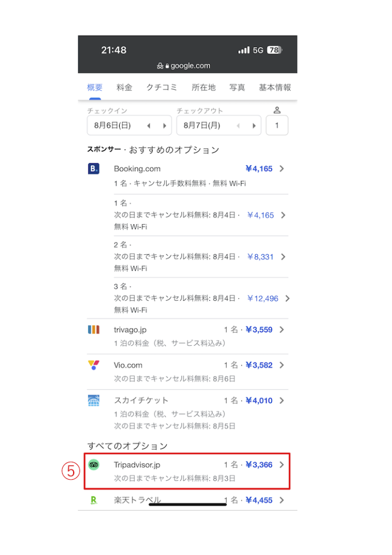Image resolution: width=392 pixels, height=555 pixels.
Task: Click the trivago.jp logo icon
Action: click(94, 330)
